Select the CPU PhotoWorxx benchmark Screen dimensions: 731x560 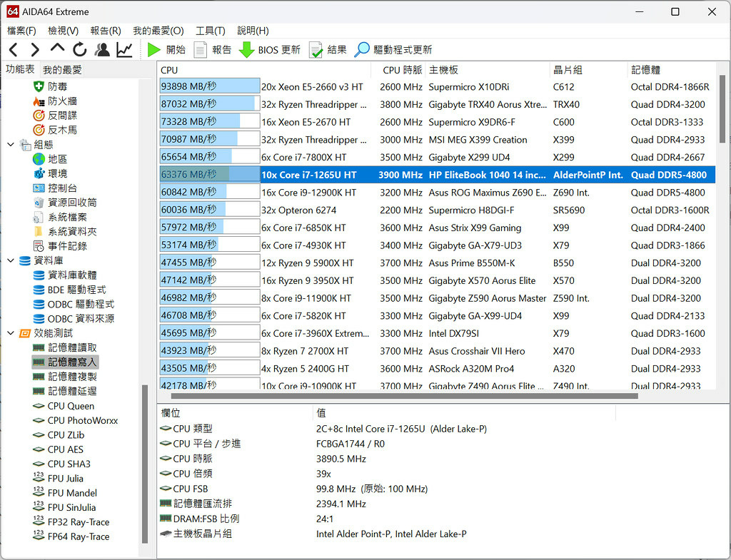[75, 420]
